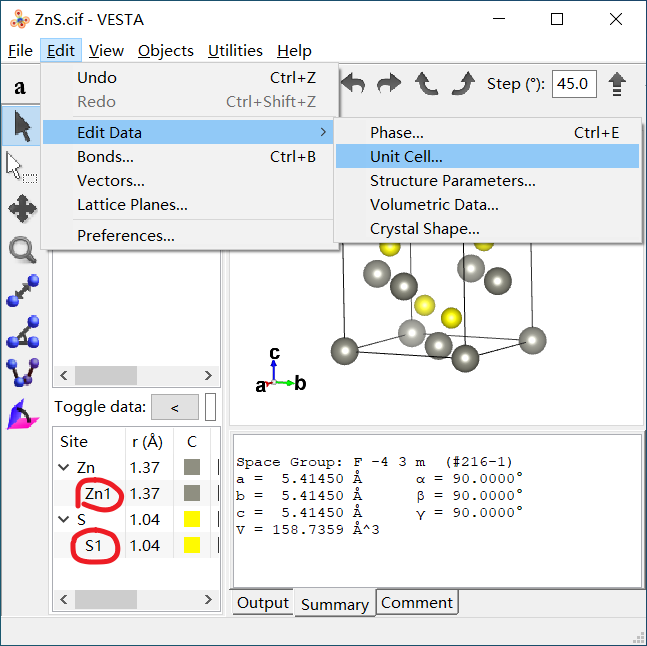This screenshot has height=646, width=647.
Task: Click the Edit Data submenu entry
Action: (x=188, y=132)
